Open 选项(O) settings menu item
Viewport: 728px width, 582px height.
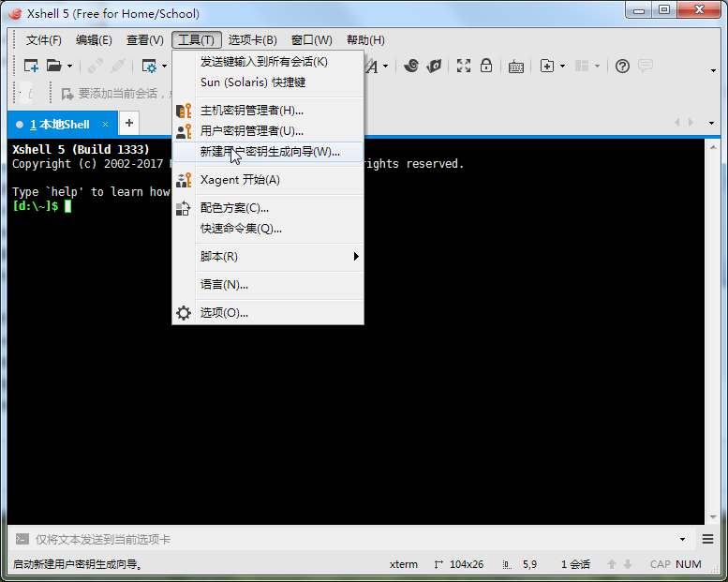[268, 313]
